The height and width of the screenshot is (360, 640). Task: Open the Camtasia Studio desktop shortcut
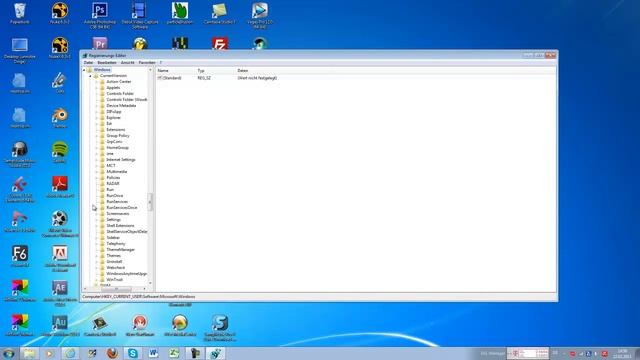pos(220,13)
